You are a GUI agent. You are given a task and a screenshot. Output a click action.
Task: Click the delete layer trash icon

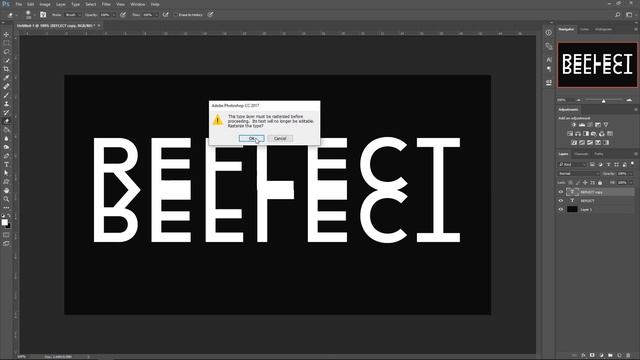(628, 356)
